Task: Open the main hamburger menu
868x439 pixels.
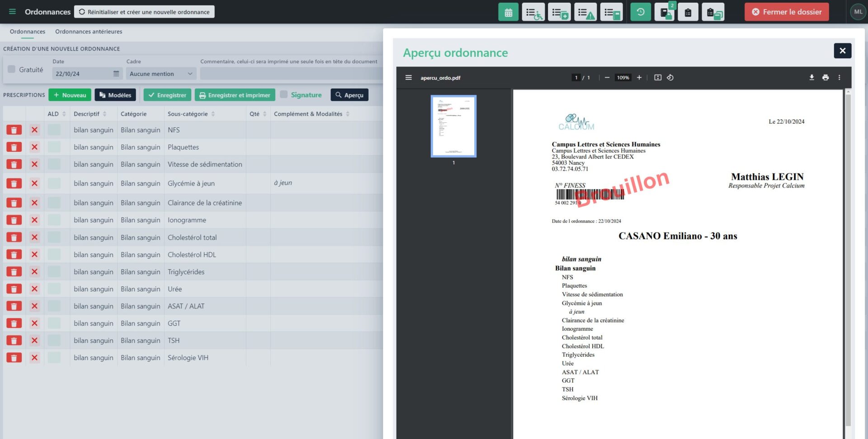Action: tap(12, 12)
